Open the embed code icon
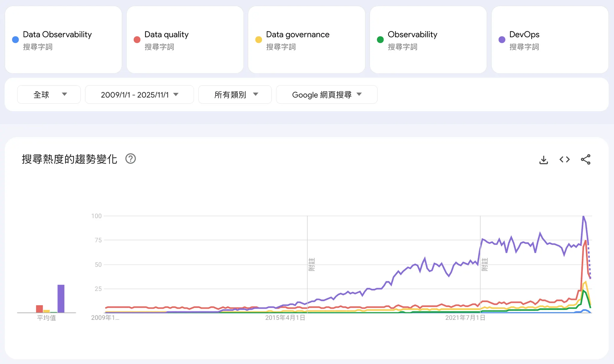This screenshot has width=614, height=364. (x=565, y=160)
